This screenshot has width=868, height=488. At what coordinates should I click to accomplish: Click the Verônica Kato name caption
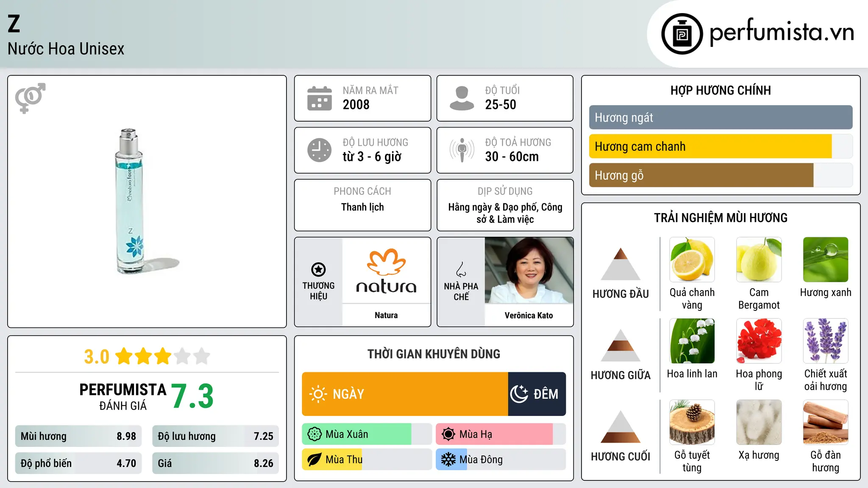[x=529, y=315]
